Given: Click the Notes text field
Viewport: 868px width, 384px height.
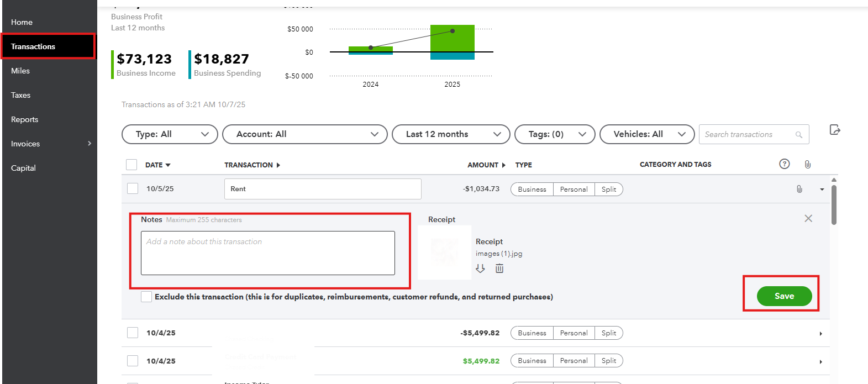Looking at the screenshot, I should coord(268,253).
